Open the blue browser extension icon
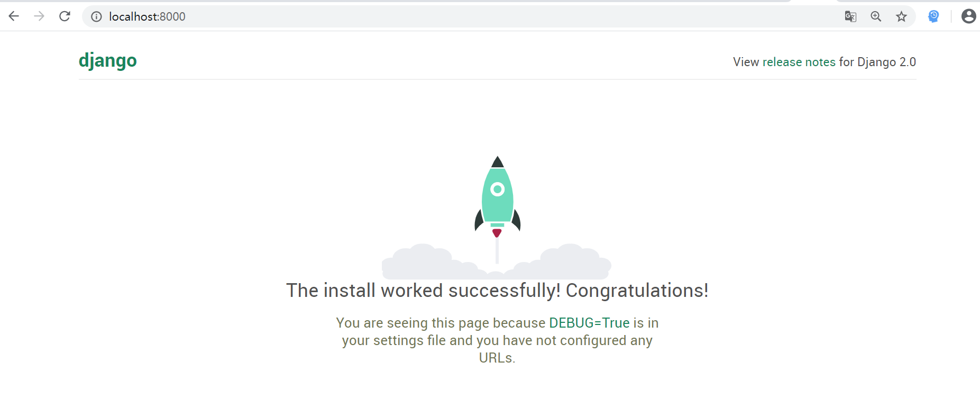Image resolution: width=980 pixels, height=416 pixels. coord(933,16)
